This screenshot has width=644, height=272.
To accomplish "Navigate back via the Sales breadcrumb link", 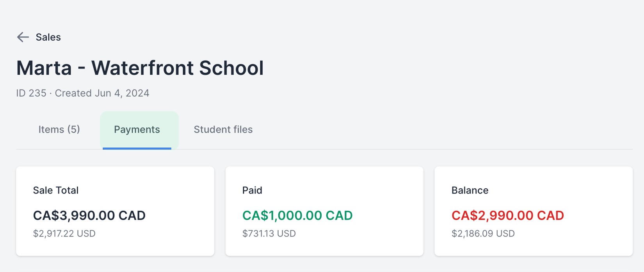I will tap(48, 37).
